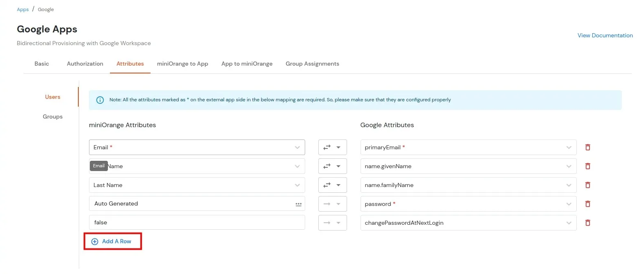Delete the name.familyName mapping row

coord(587,185)
